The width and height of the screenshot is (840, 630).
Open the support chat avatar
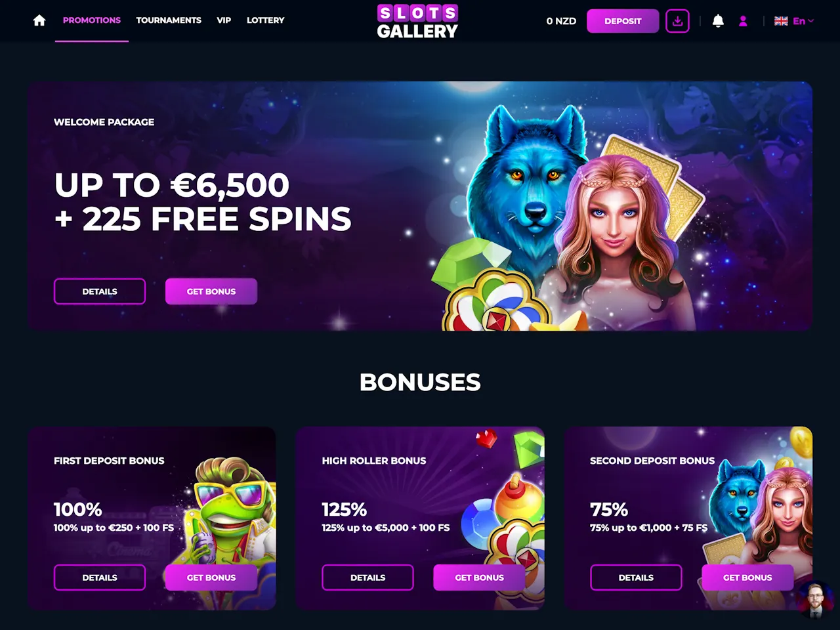(x=816, y=599)
